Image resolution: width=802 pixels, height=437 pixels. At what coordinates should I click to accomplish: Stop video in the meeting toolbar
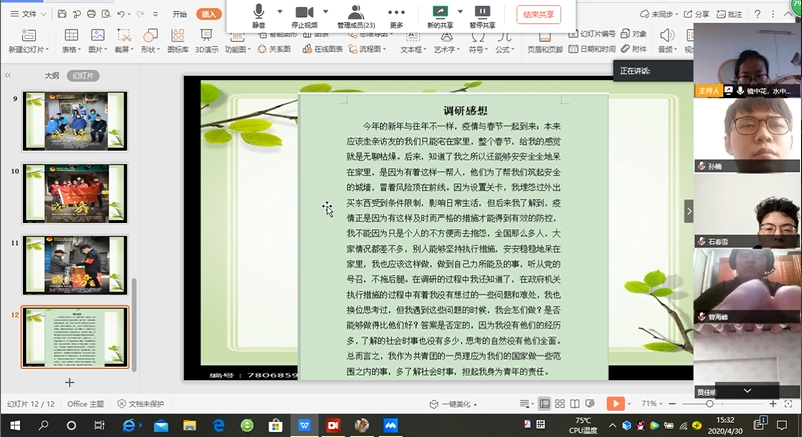[304, 14]
